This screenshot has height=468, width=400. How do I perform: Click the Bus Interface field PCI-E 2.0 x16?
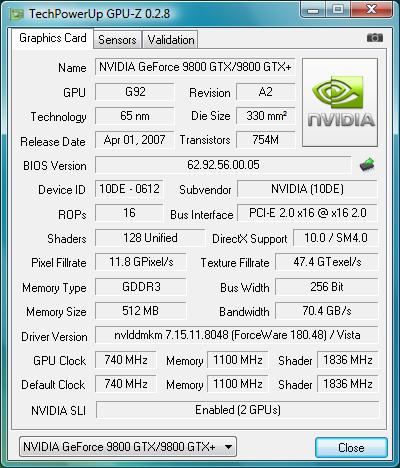tap(307, 213)
